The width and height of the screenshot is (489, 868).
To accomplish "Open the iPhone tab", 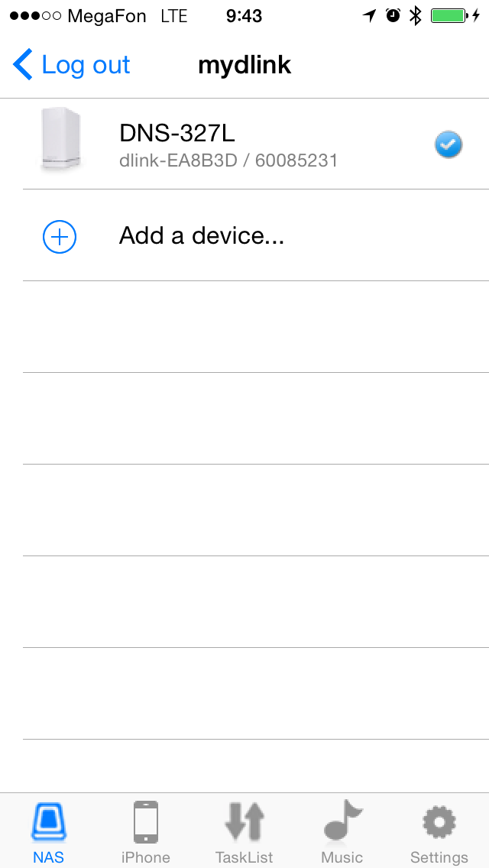I will 145,831.
